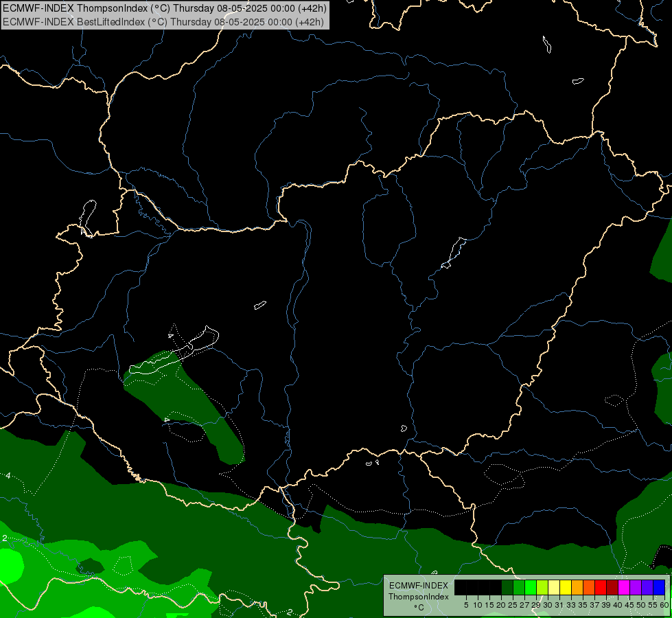Click the purple 45–50 legend swatch
This screenshot has width=672, height=618.
[635, 587]
